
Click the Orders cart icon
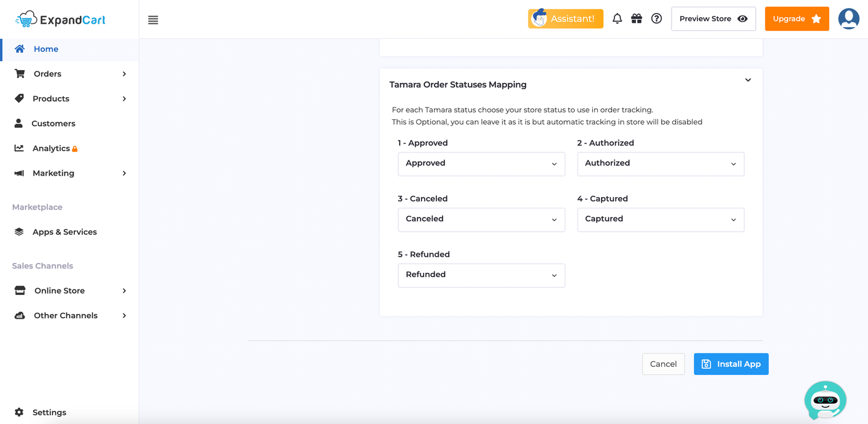(20, 74)
